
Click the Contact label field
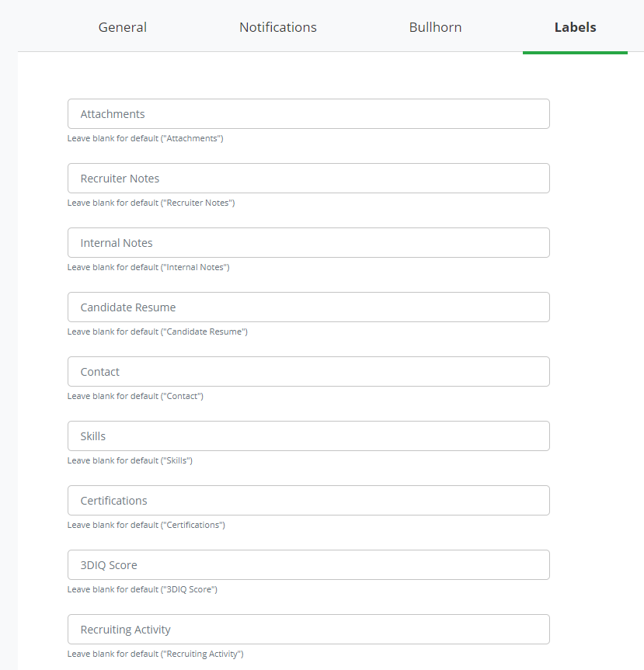[x=308, y=372]
